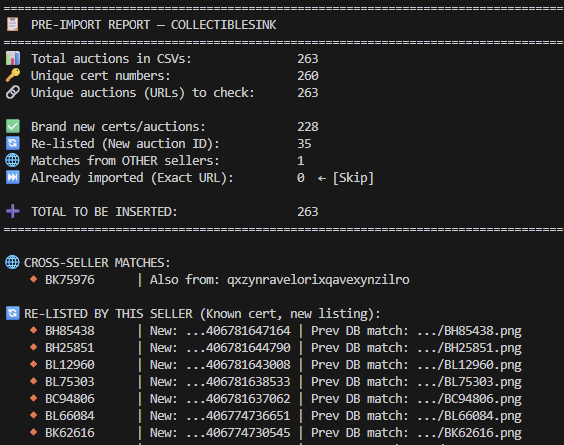Click new auction ID ...406781637062
The image size is (564, 445).
pyautogui.click(x=238, y=399)
